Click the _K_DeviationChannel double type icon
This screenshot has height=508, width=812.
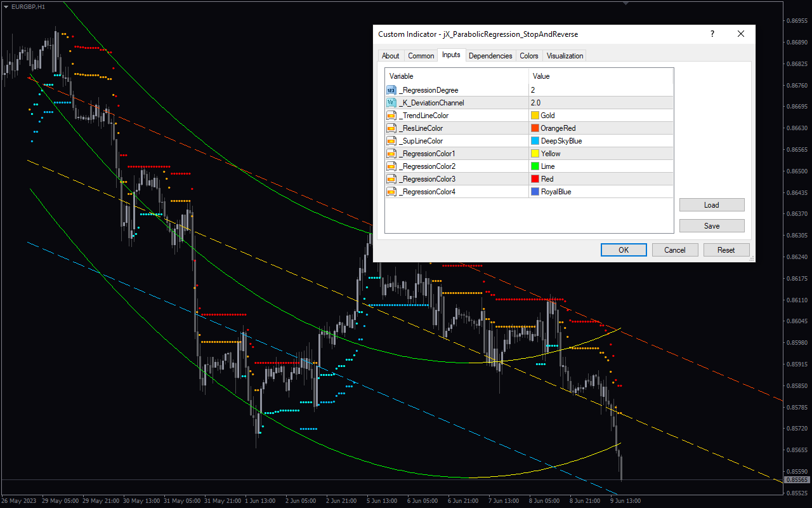(x=391, y=103)
